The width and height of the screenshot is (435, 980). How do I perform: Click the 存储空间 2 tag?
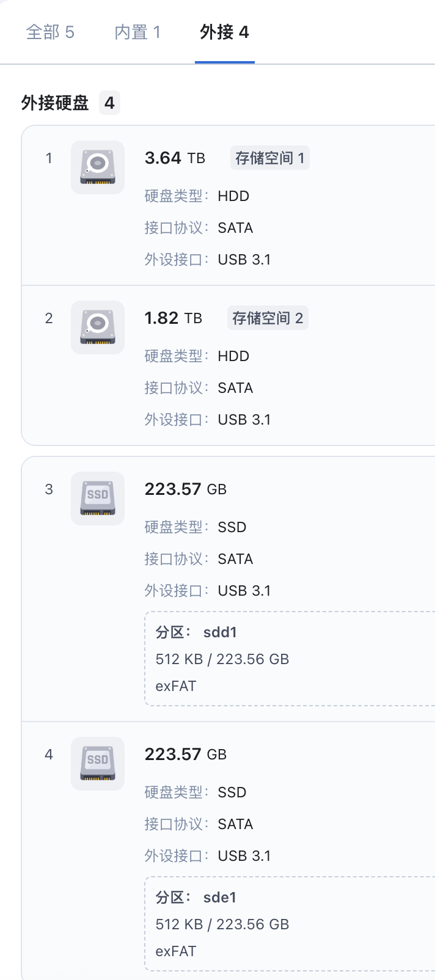268,318
